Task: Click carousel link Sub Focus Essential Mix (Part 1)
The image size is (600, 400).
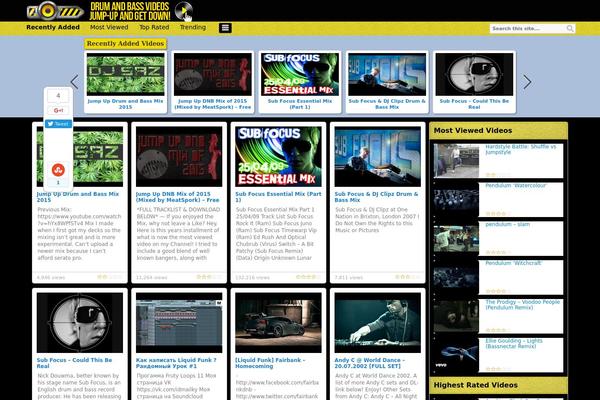Action: [x=300, y=104]
